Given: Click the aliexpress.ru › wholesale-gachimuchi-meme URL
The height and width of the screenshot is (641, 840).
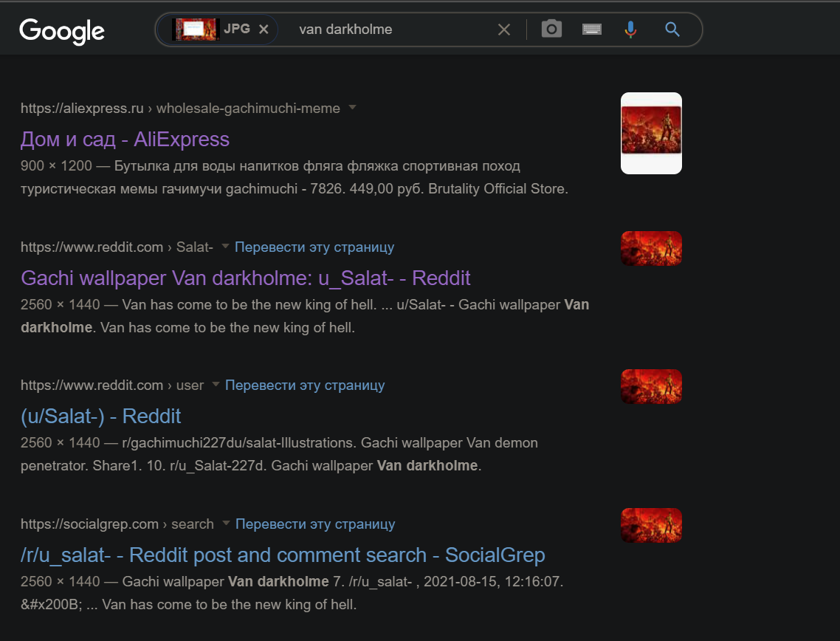Looking at the screenshot, I should [x=180, y=109].
